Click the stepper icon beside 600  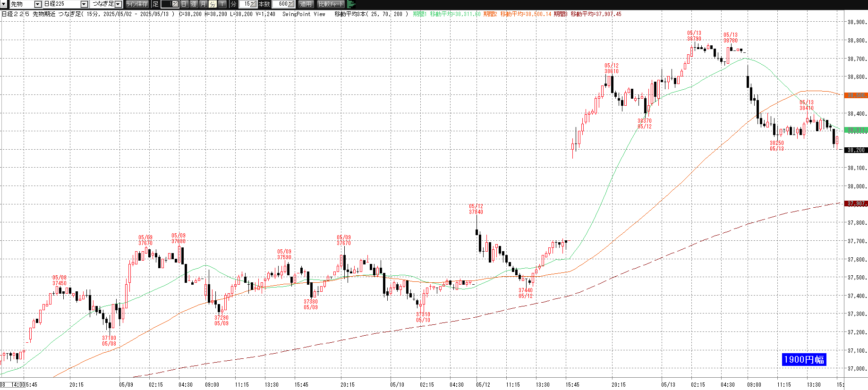[291, 4]
